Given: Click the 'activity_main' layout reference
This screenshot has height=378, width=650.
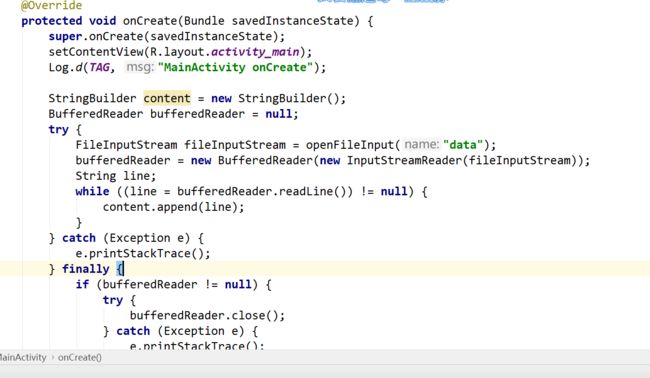Looking at the screenshot, I should click(255, 52).
